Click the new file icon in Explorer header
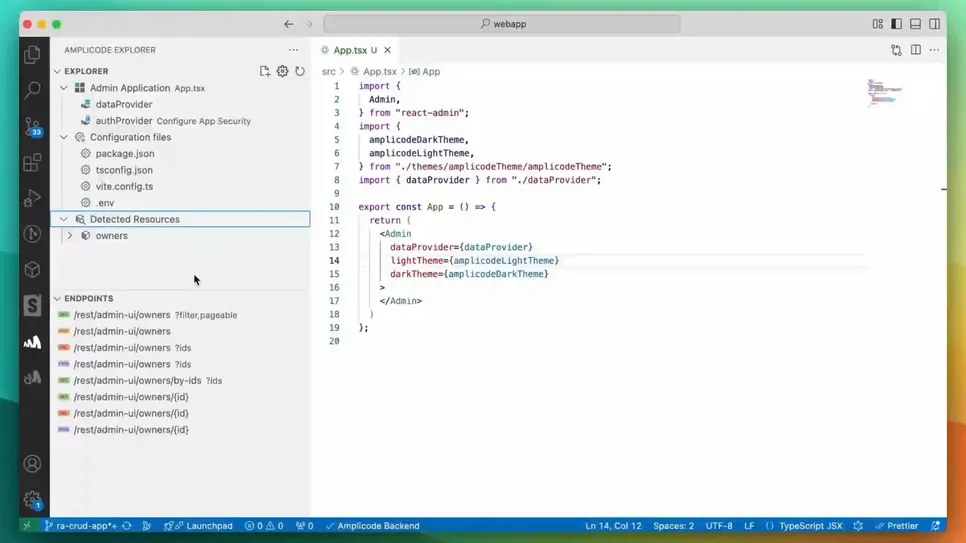 [x=265, y=71]
